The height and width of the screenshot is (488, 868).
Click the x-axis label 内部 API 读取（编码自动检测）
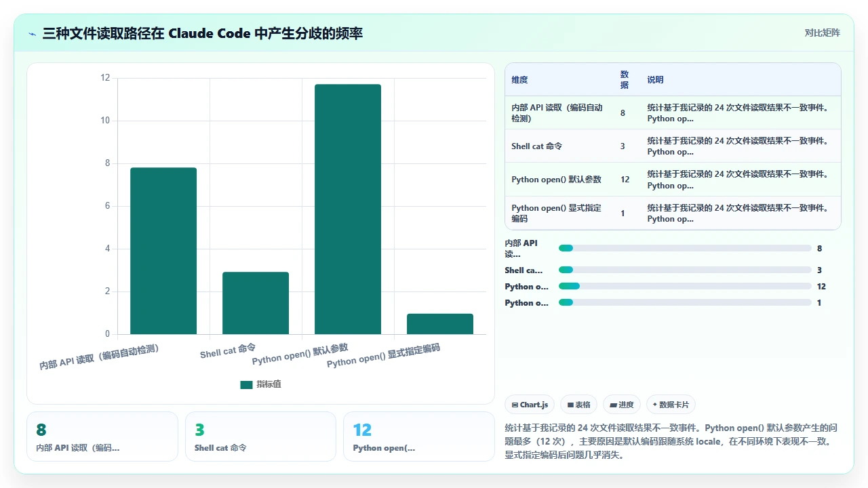(99, 357)
